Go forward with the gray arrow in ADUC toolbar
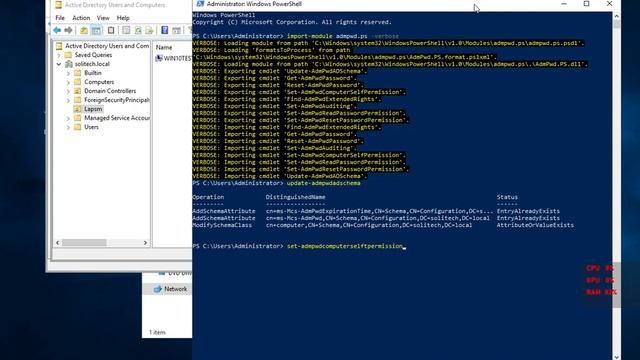The height and width of the screenshot is (360, 640). pos(68,31)
